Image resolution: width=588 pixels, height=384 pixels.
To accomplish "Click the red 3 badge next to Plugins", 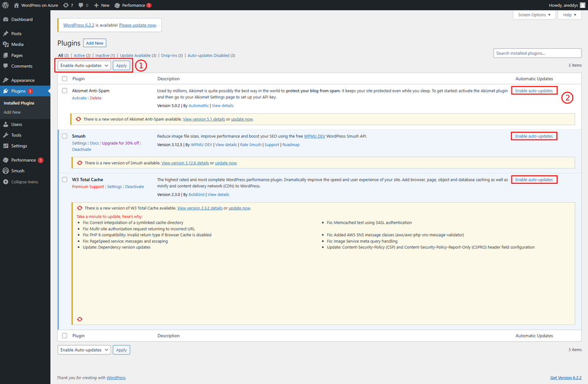I will [x=30, y=91].
